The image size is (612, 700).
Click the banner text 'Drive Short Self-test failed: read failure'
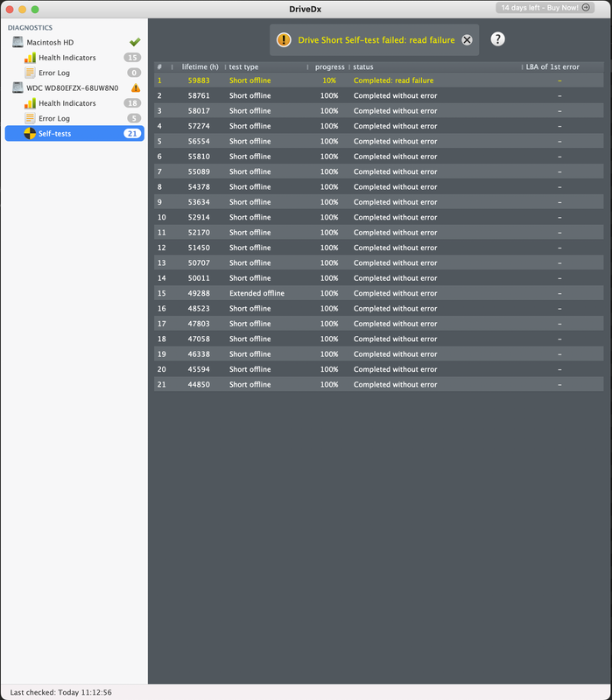pyautogui.click(x=376, y=40)
